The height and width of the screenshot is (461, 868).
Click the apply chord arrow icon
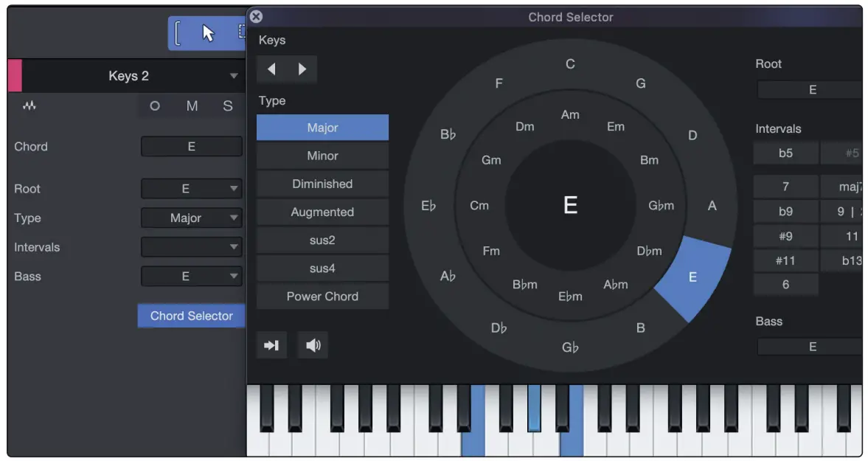tap(271, 345)
